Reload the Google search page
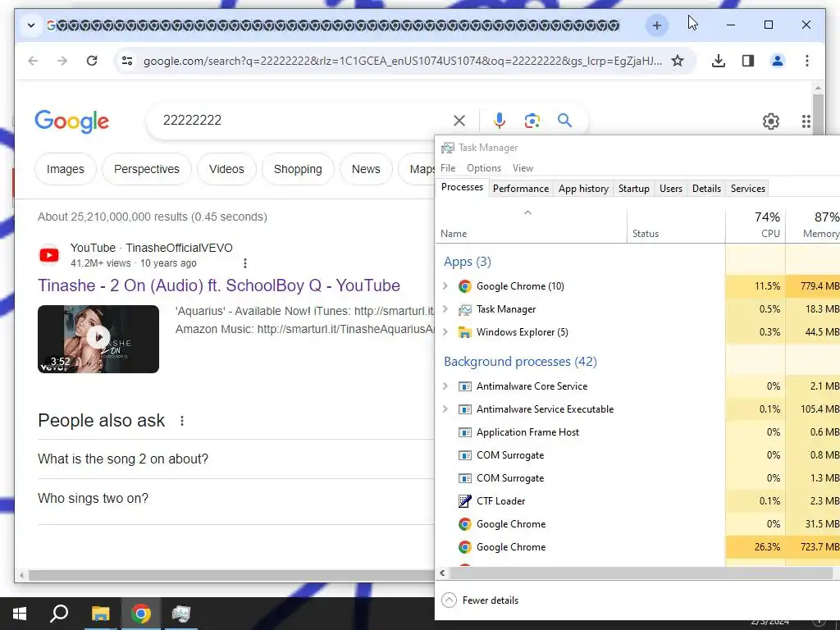840x630 pixels. (x=92, y=61)
